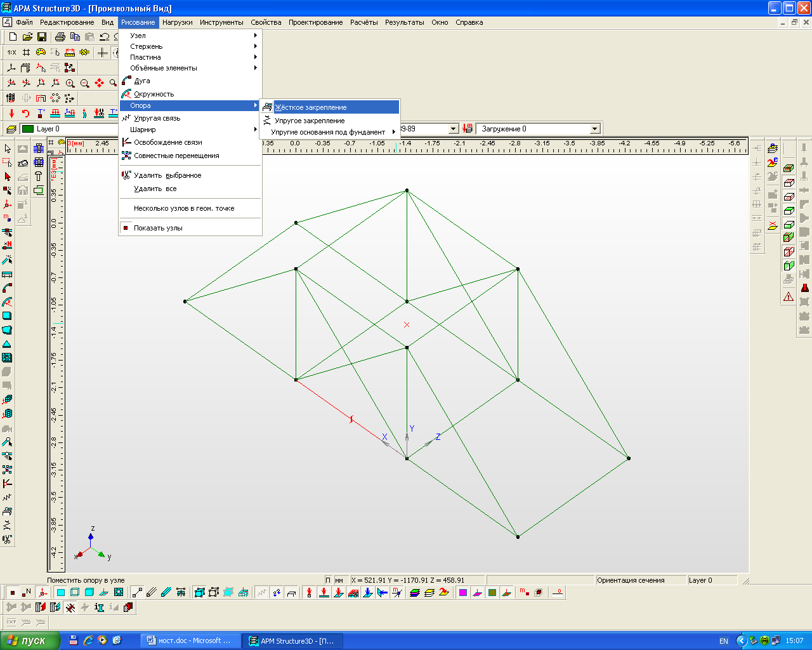Click the yellow layers icon beside Layer 0
This screenshot has height=650, width=812.
(11, 129)
